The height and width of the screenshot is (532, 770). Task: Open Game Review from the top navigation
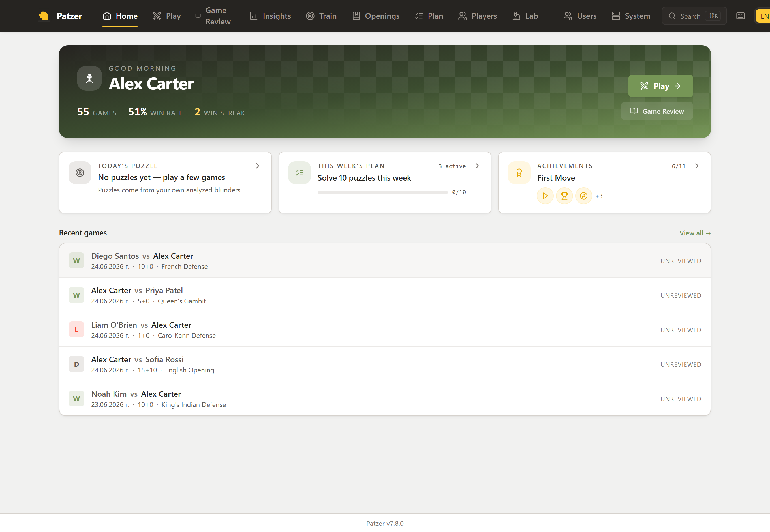pos(213,16)
